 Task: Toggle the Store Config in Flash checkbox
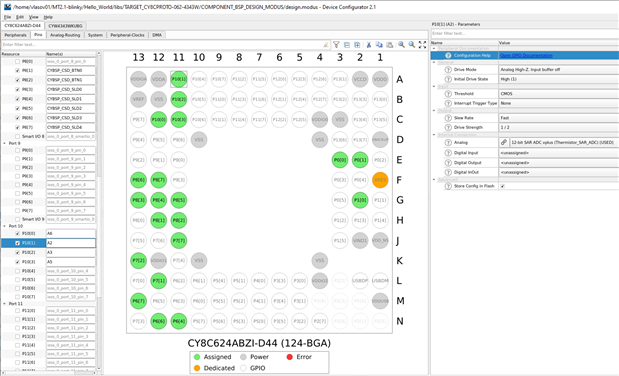click(x=503, y=186)
